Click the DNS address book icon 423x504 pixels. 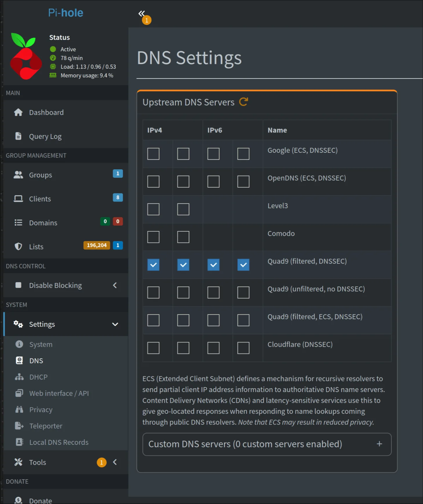(19, 360)
